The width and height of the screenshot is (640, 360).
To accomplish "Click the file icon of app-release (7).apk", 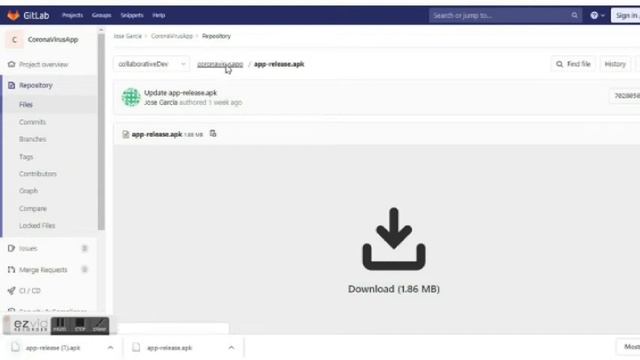I will (16, 347).
